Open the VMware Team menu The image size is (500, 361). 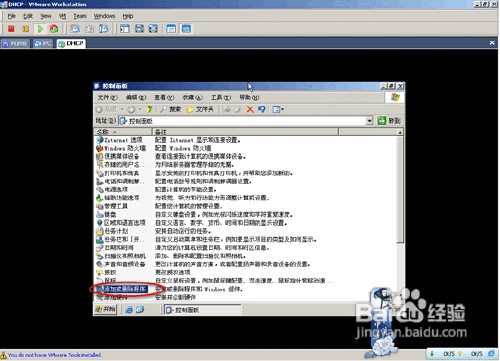pyautogui.click(x=80, y=16)
